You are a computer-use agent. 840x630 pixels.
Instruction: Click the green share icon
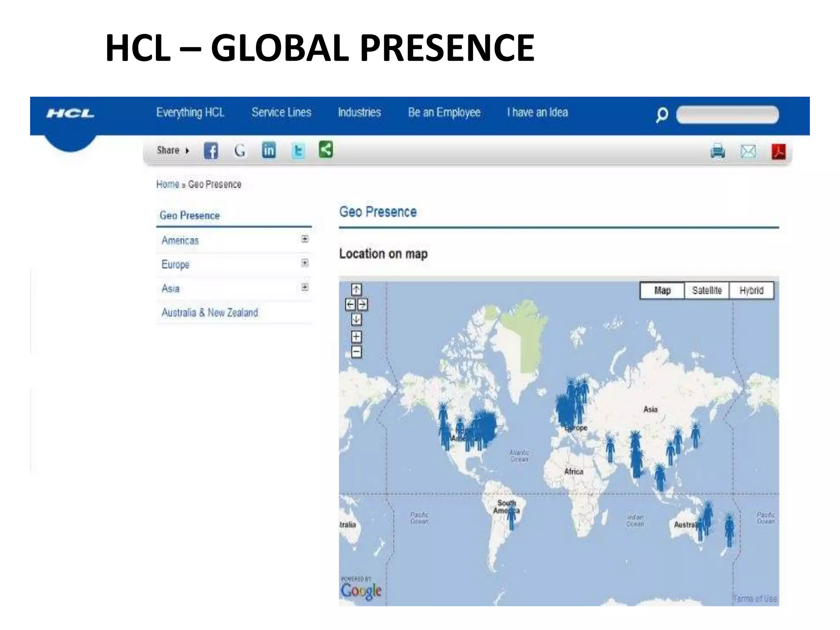(x=326, y=149)
